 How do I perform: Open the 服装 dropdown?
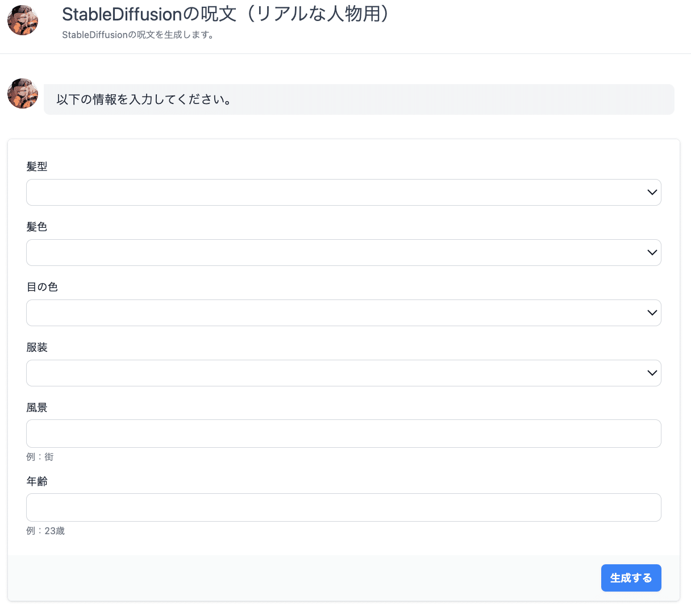pyautogui.click(x=343, y=373)
